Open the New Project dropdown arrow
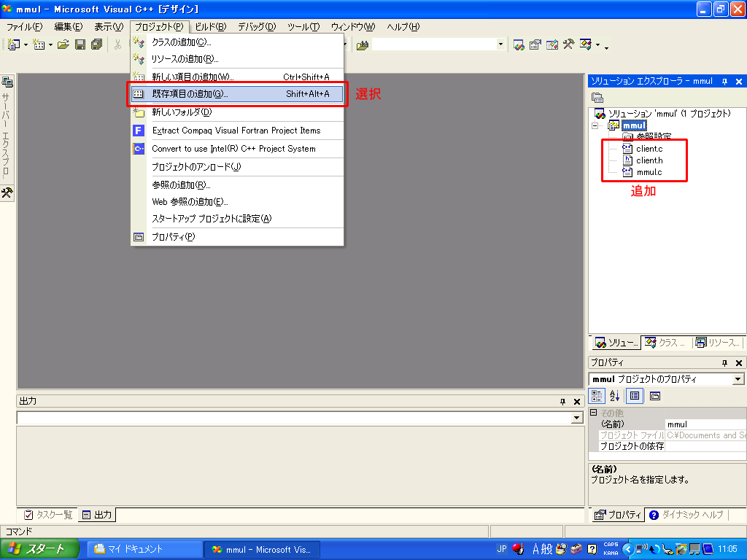The width and height of the screenshot is (747, 560). coord(26,45)
